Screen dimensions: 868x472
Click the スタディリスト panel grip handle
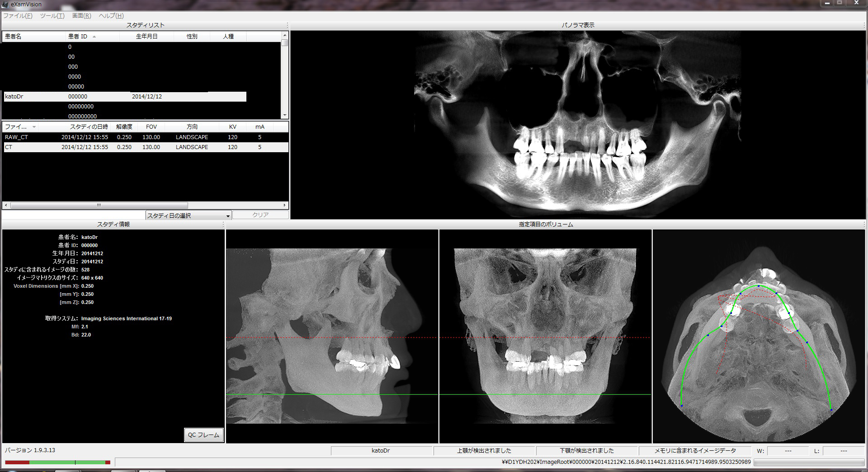(288, 25)
